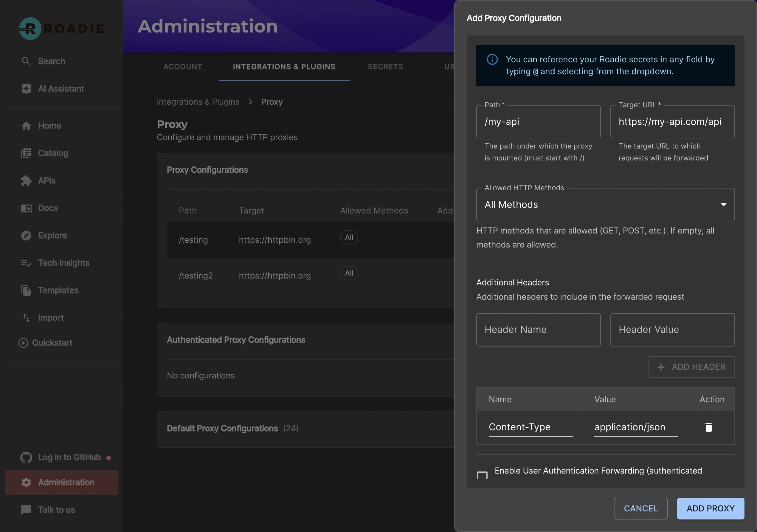
Task: Click the Templates sidebar icon
Action: [x=26, y=290]
